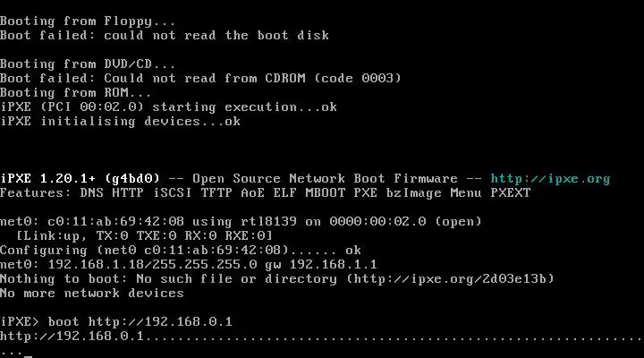Click the 'No more network devices' line
The height and width of the screenshot is (358, 644).
coord(92,293)
